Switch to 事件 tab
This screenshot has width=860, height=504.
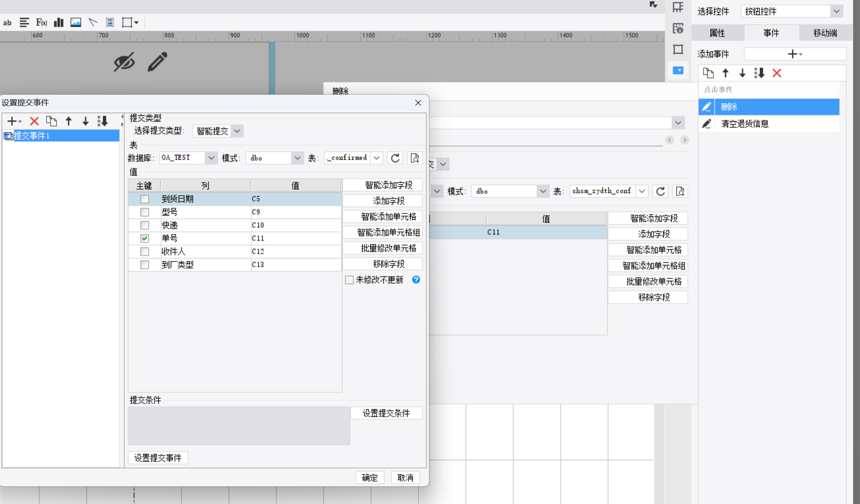771,33
